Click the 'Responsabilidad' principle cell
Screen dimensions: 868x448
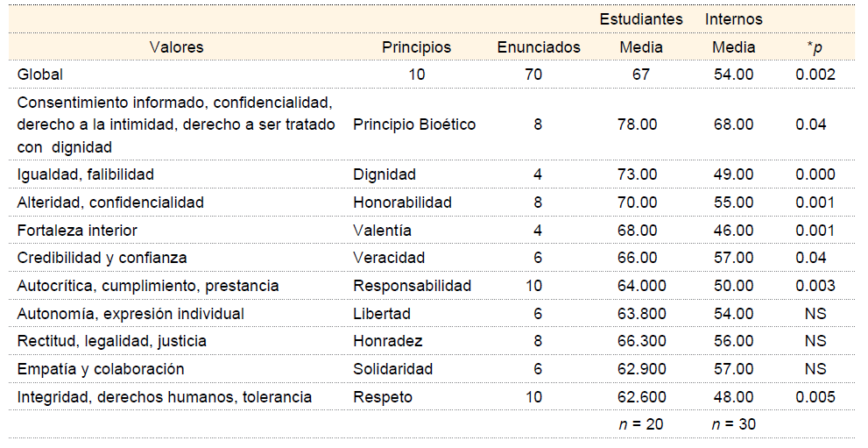[x=412, y=286]
